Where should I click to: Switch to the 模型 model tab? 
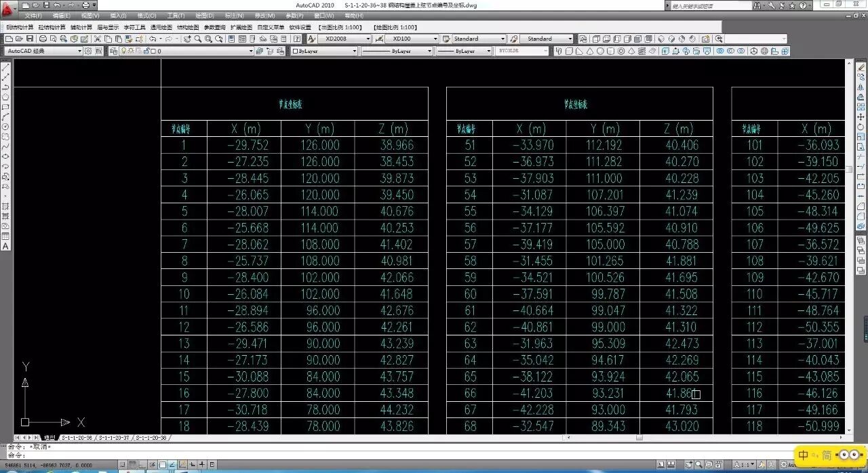(50, 438)
